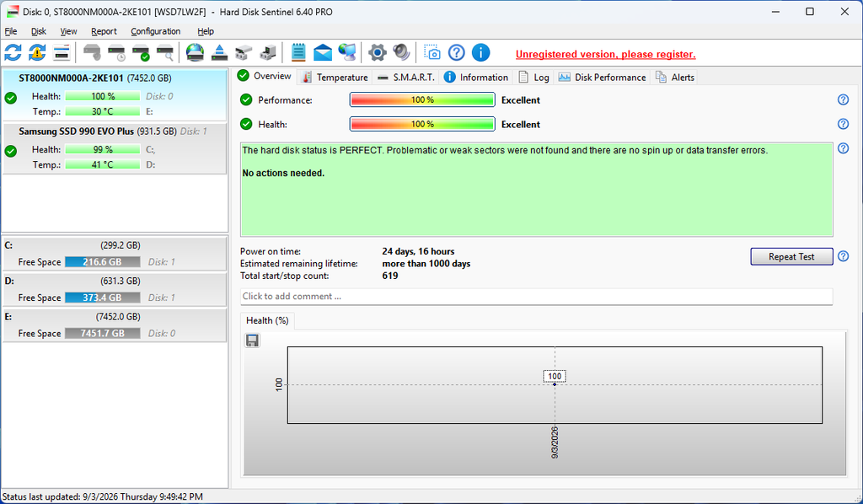The image size is (863, 504).
Task: Click the camera screenshot capture icon
Action: [432, 53]
